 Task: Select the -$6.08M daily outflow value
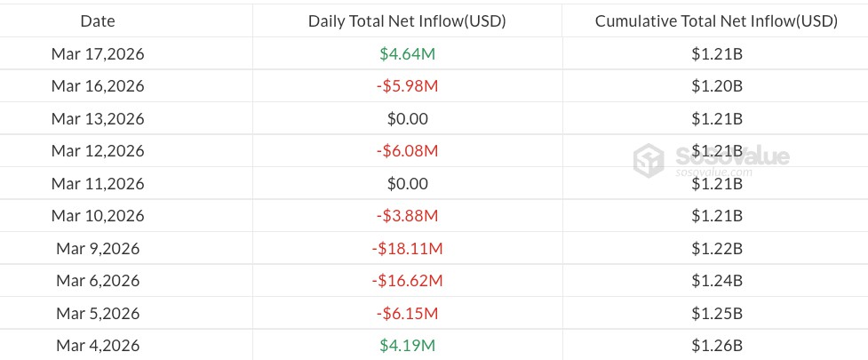[x=407, y=151]
